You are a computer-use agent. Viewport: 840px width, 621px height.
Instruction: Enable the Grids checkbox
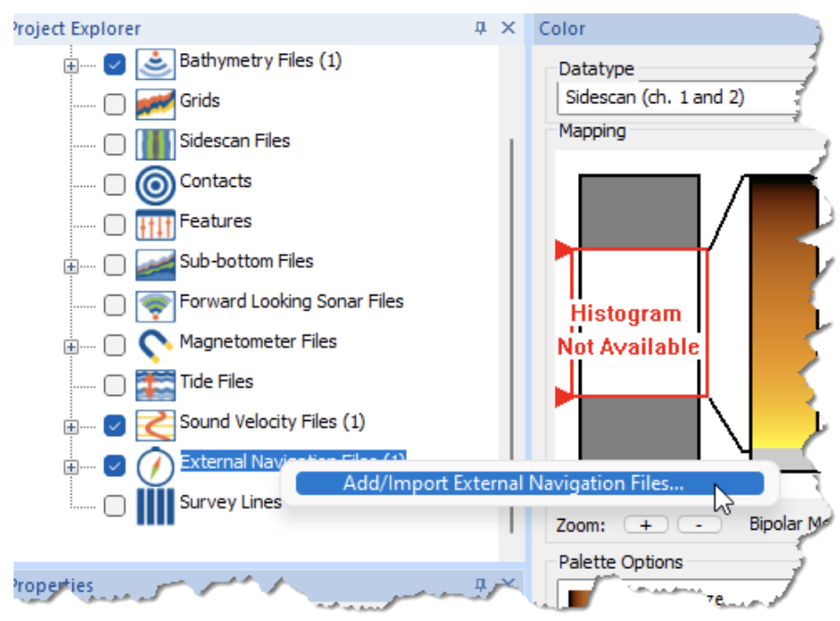click(114, 104)
